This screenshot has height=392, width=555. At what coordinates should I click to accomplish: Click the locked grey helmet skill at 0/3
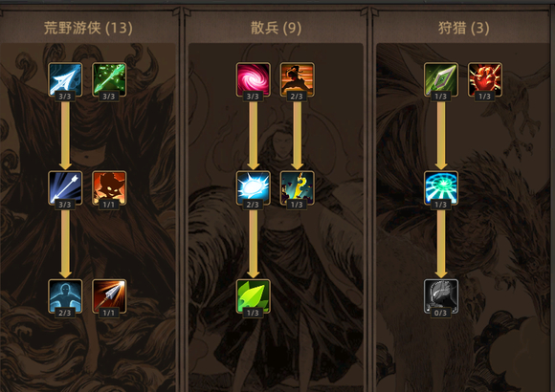tap(441, 296)
